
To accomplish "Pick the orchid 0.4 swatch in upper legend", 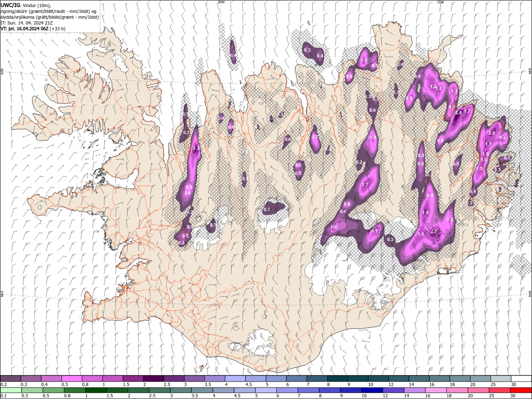I will coord(51,379).
